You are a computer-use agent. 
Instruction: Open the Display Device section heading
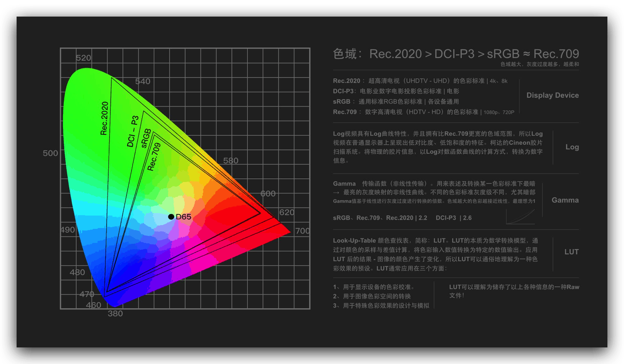click(x=552, y=95)
